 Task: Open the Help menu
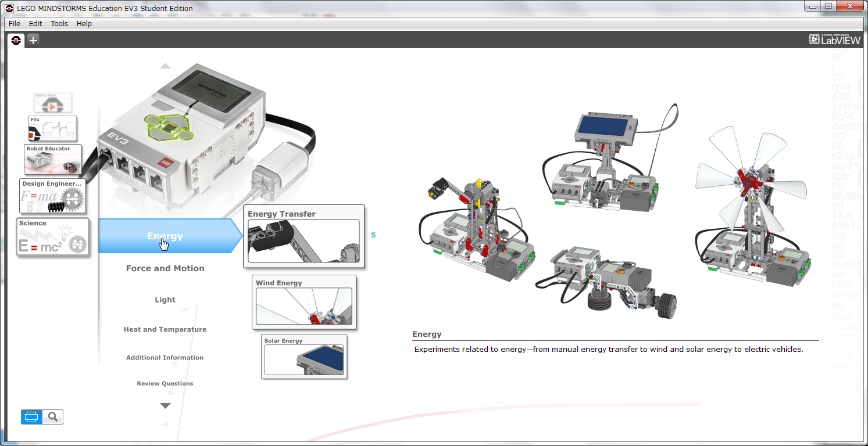[84, 24]
